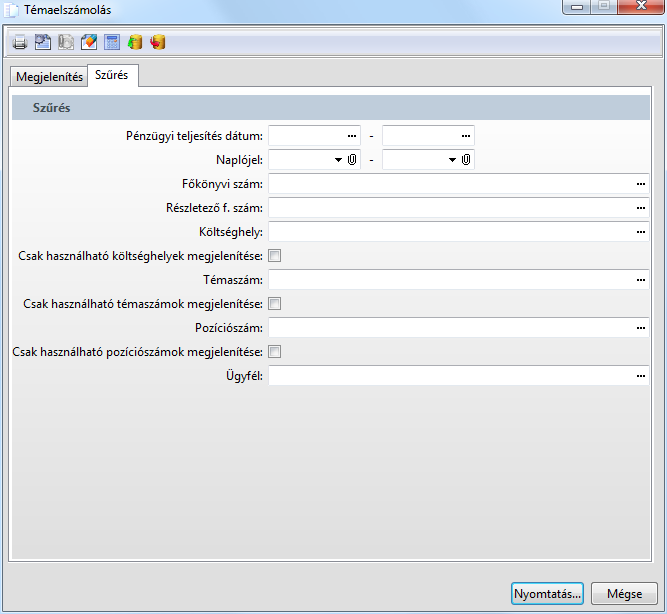Click the Témaelszámolás window title icon
667x614 pixels.
tap(11, 10)
